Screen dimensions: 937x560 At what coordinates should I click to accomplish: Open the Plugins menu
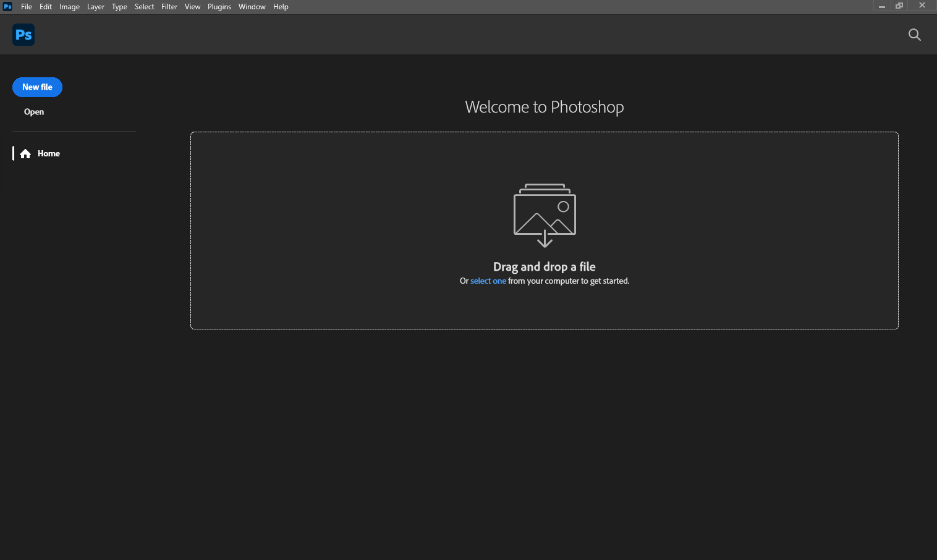click(x=219, y=7)
